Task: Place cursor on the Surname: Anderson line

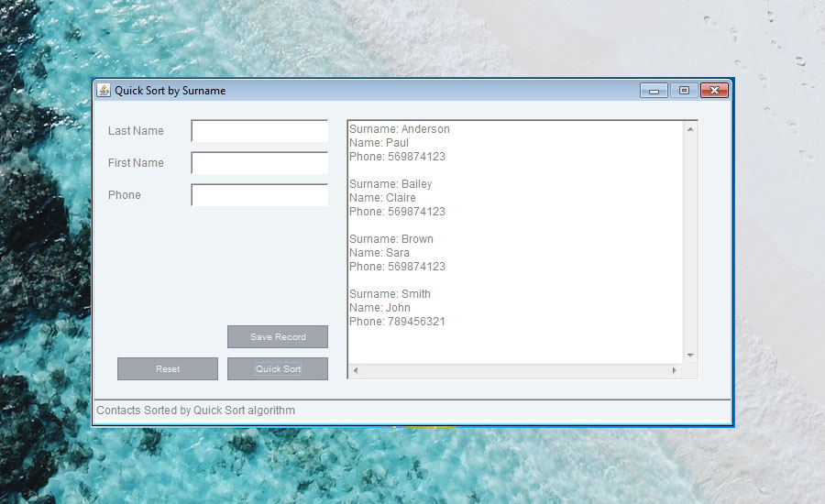Action: tap(400, 129)
